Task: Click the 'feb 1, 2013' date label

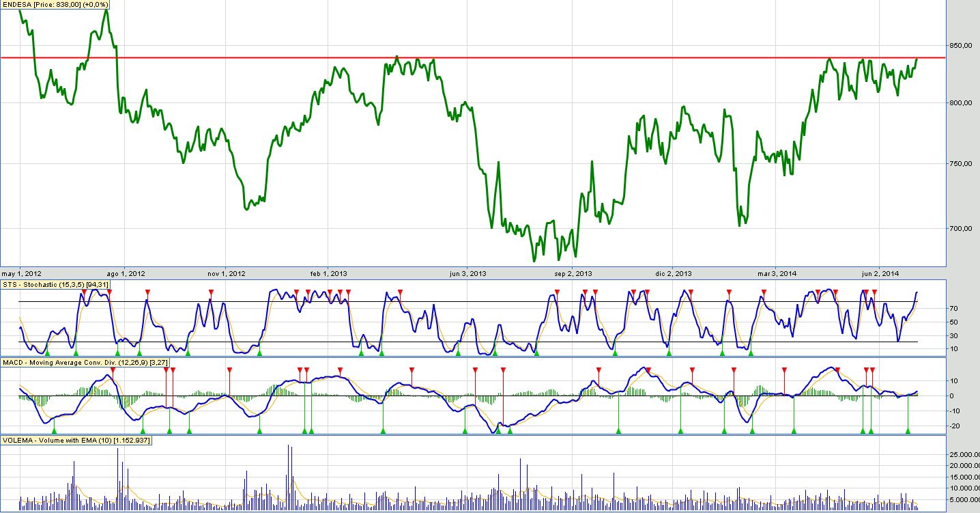Action: (x=329, y=273)
